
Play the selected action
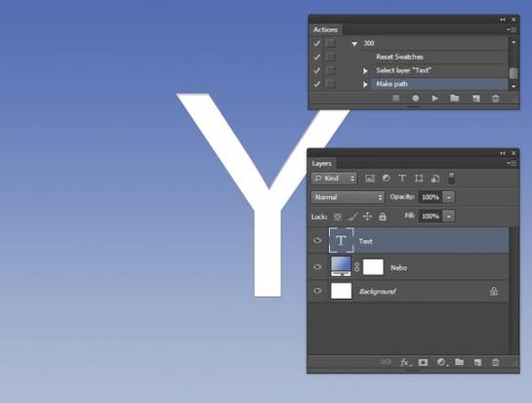coord(434,99)
